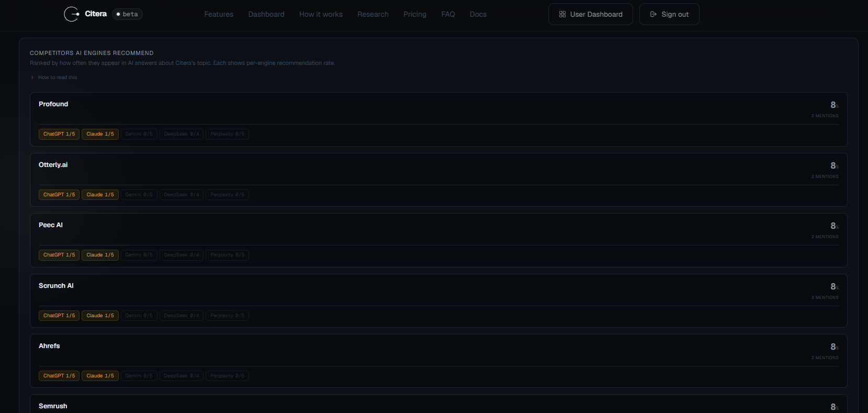868x413 pixels.
Task: Select the Ahrefs competitor name
Action: [x=49, y=346]
